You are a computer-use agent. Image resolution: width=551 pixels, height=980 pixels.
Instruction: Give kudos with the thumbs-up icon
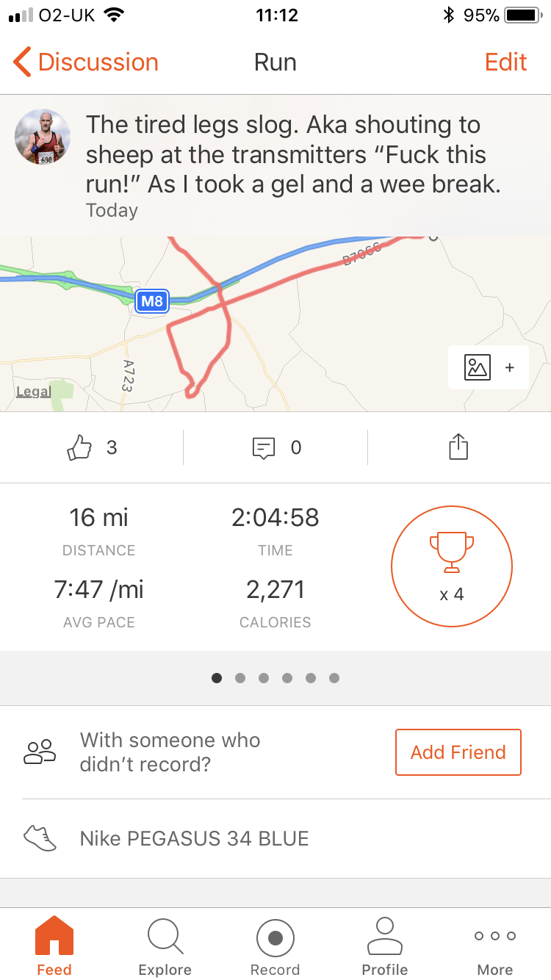[x=79, y=447]
